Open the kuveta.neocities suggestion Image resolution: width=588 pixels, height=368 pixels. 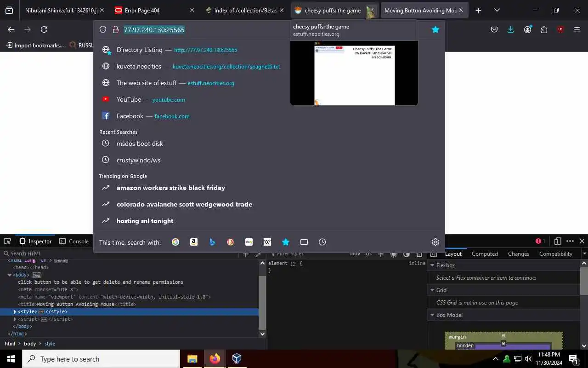pyautogui.click(x=269, y=66)
